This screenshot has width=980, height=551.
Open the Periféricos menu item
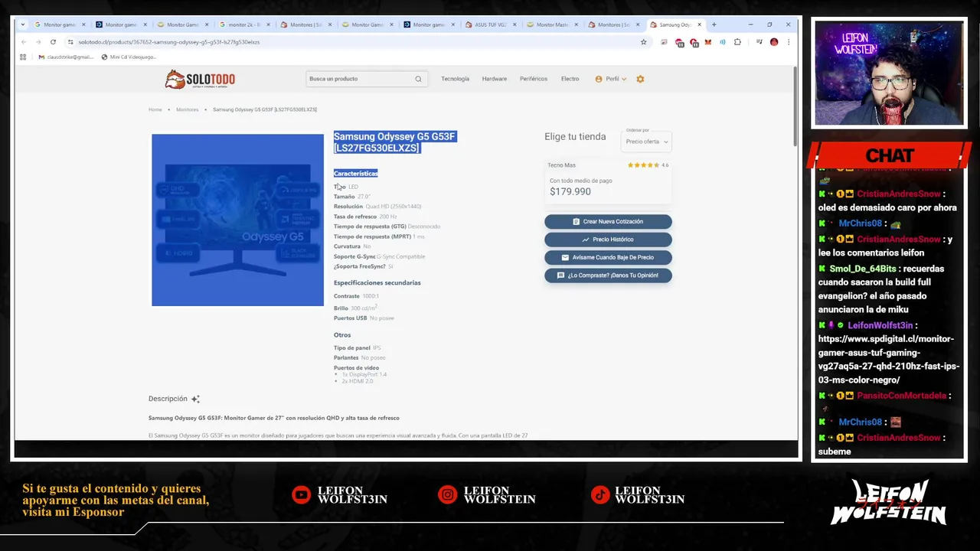pos(534,79)
